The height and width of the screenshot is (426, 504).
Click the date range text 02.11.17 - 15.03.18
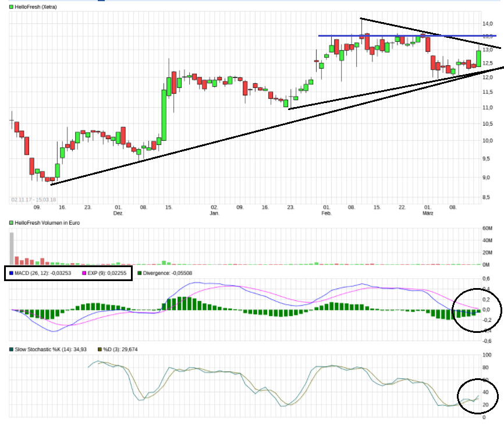click(33, 200)
